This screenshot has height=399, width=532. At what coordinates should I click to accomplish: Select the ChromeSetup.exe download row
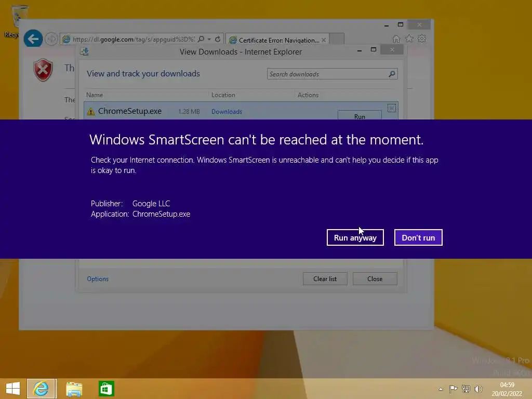tap(241, 111)
